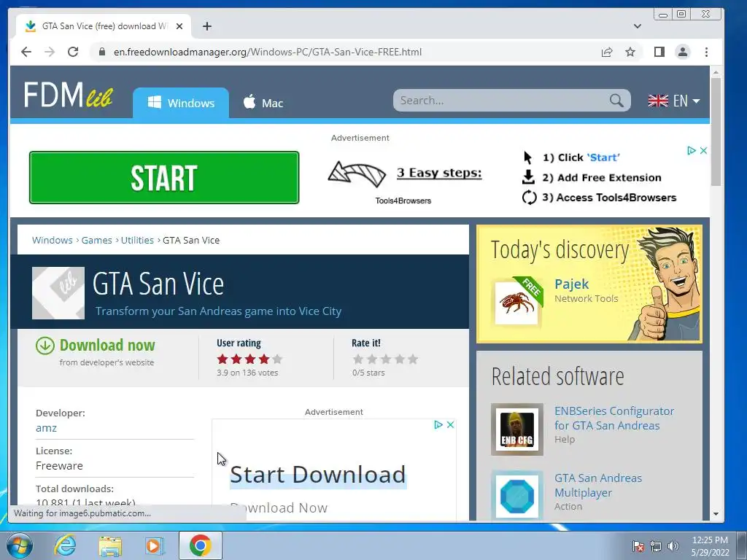Click the address bar URL
This screenshot has width=747, height=560.
point(267,52)
